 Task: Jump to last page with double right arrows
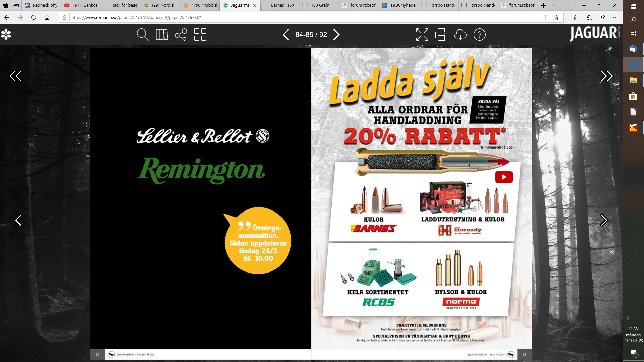coord(606,76)
